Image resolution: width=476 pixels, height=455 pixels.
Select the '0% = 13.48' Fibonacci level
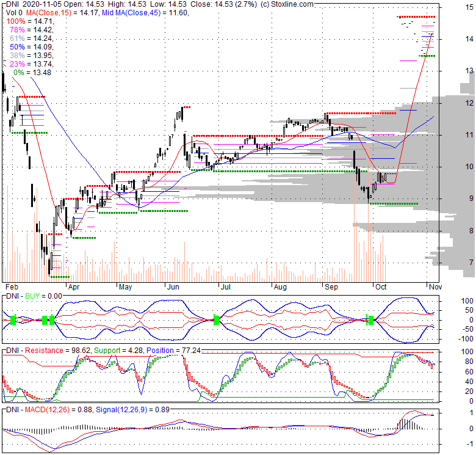pyautogui.click(x=32, y=72)
